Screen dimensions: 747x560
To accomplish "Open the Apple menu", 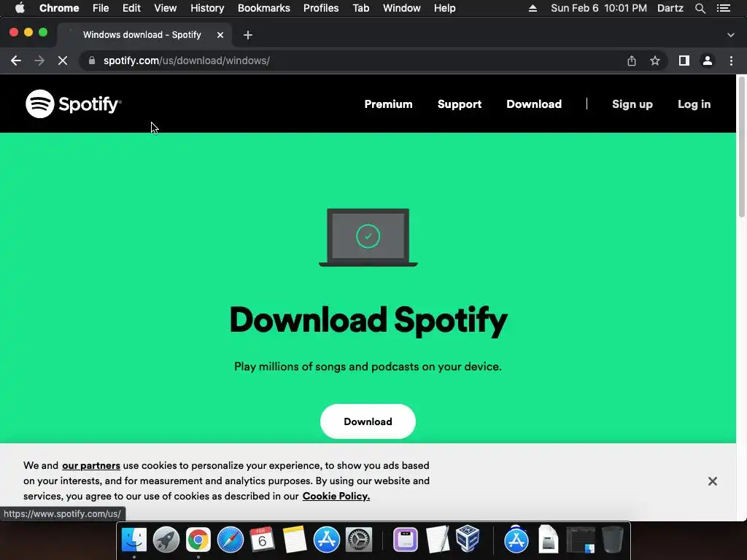I will point(20,8).
